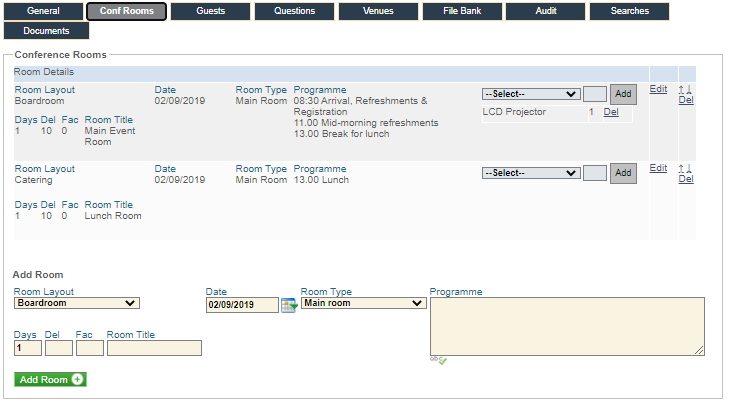
Task: Open the Searches tab
Action: [629, 11]
